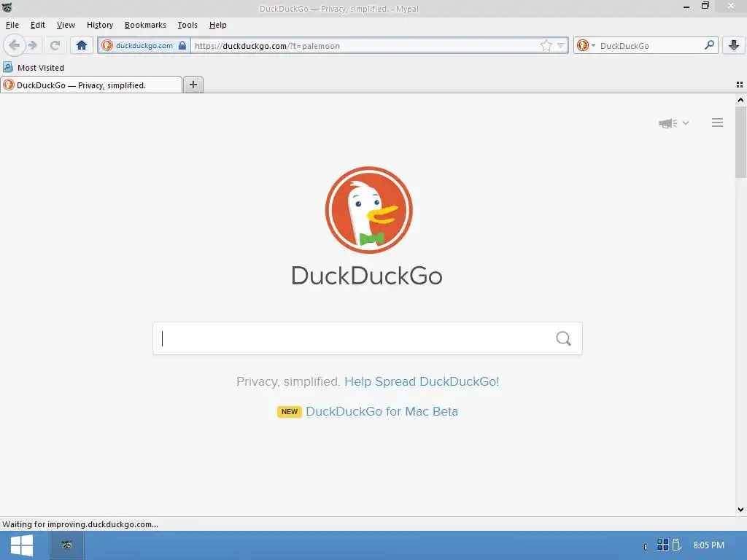747x560 pixels.
Task: Click the magnifier inside page search box
Action: point(564,338)
